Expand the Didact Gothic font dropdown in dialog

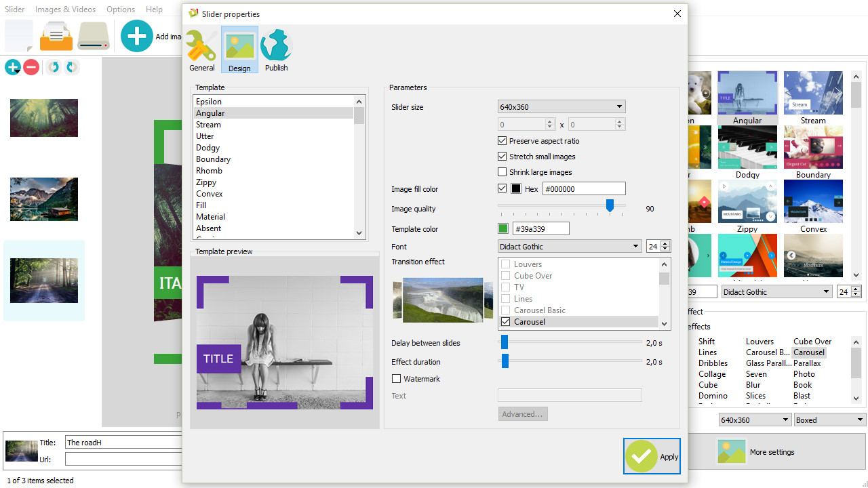pos(570,247)
